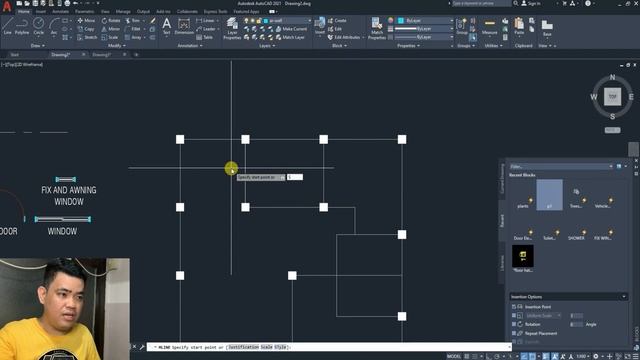Expand the Annotation panel
Viewport: 640px width, 360px height.
pos(190,46)
